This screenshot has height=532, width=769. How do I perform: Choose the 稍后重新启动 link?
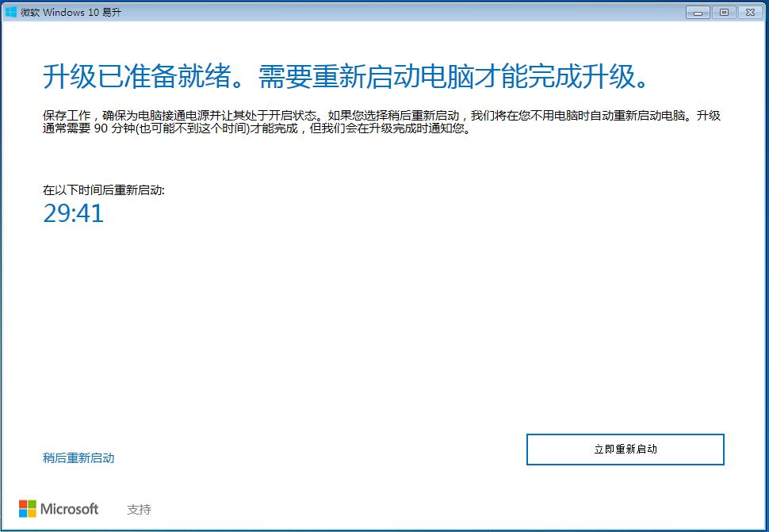point(78,457)
